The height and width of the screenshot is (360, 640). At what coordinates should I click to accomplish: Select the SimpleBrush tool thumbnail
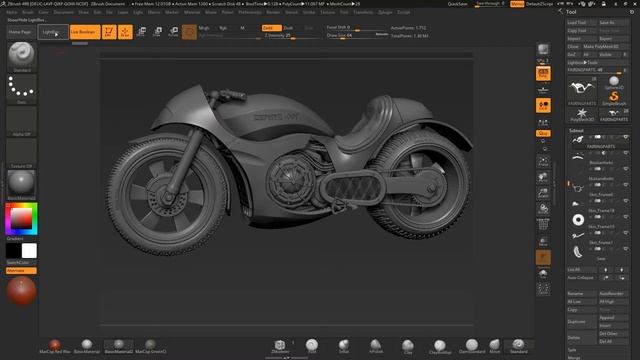614,98
